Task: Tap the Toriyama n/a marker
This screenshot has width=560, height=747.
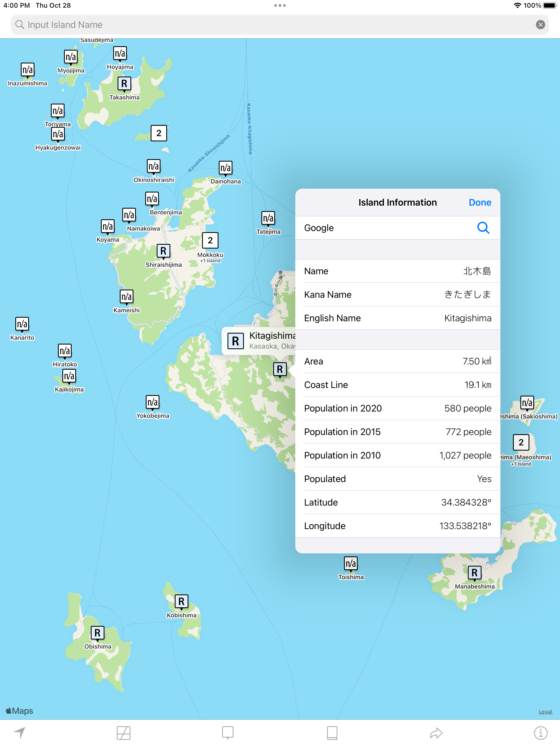Action: coord(57,111)
